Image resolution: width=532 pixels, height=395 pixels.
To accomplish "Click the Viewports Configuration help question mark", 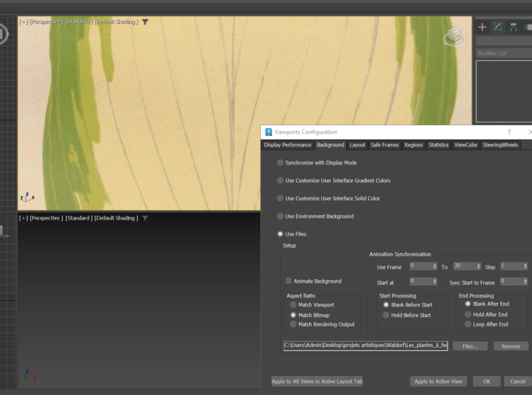I will (x=509, y=132).
